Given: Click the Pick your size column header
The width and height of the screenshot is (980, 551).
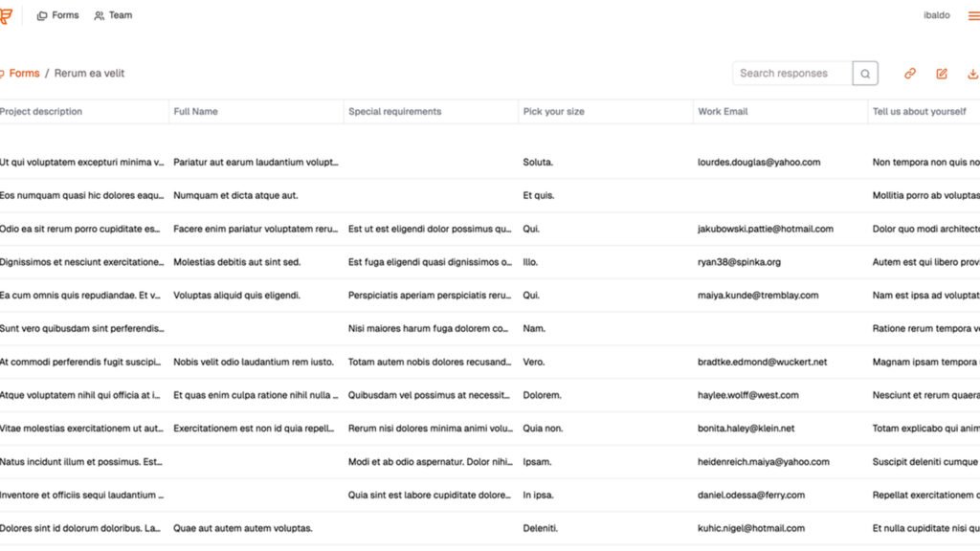Looking at the screenshot, I should (x=553, y=112).
